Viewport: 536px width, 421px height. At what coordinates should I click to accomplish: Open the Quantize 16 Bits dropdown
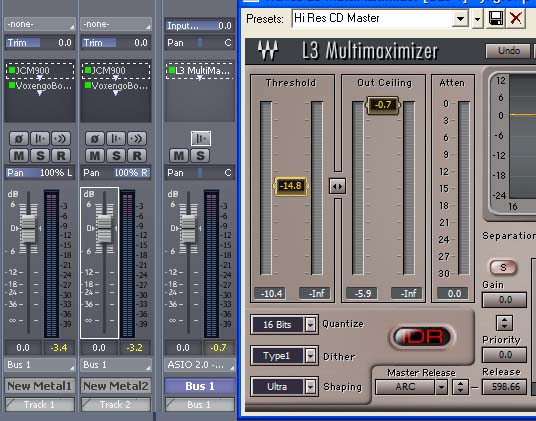coord(310,324)
